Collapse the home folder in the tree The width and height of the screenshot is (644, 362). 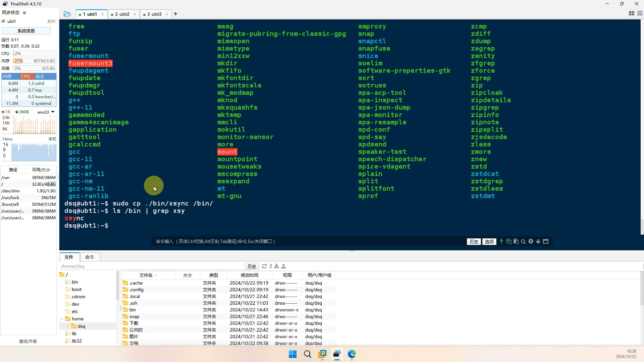pos(62,319)
